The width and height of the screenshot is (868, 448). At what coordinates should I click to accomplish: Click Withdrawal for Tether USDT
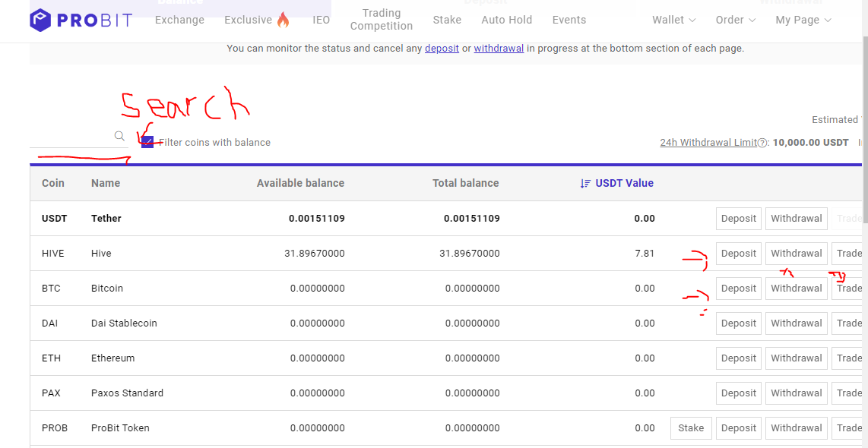796,219
